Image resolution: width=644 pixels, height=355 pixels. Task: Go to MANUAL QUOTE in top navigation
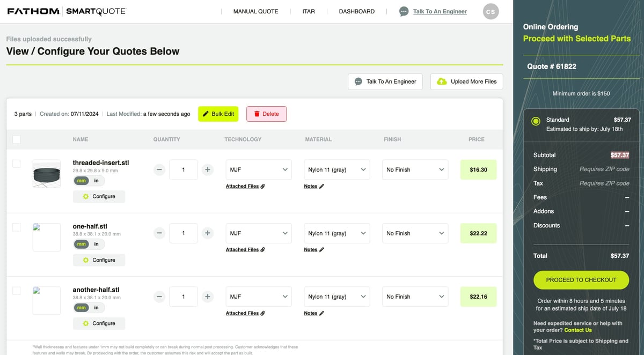[256, 11]
